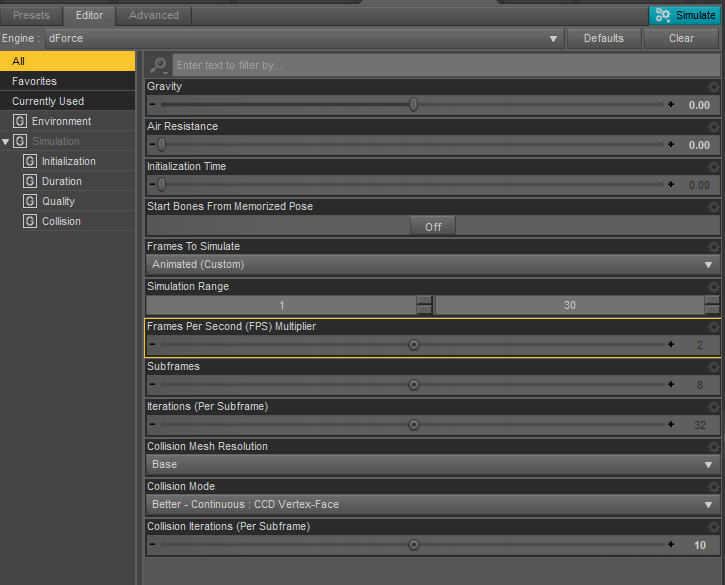Toggle Start Bones From Memorized Pose Off
This screenshot has height=585, width=725.
[x=433, y=227]
